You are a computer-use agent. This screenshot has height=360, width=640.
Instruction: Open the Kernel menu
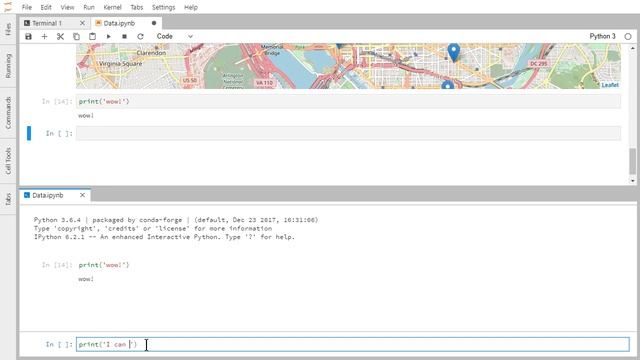[x=112, y=7]
